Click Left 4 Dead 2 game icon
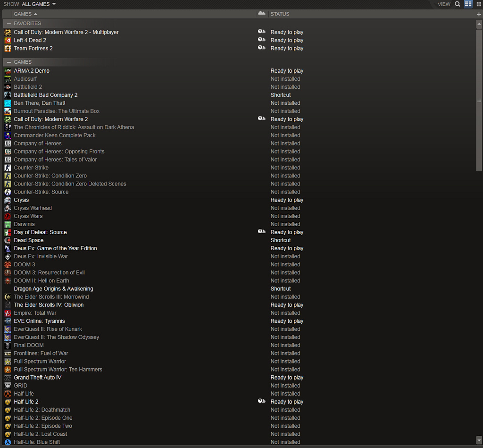The width and height of the screenshot is (483, 448). tap(8, 41)
